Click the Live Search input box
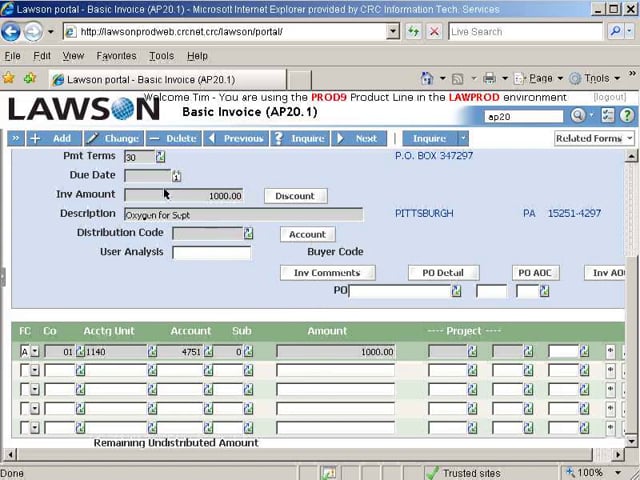640x480 pixels. (525, 31)
